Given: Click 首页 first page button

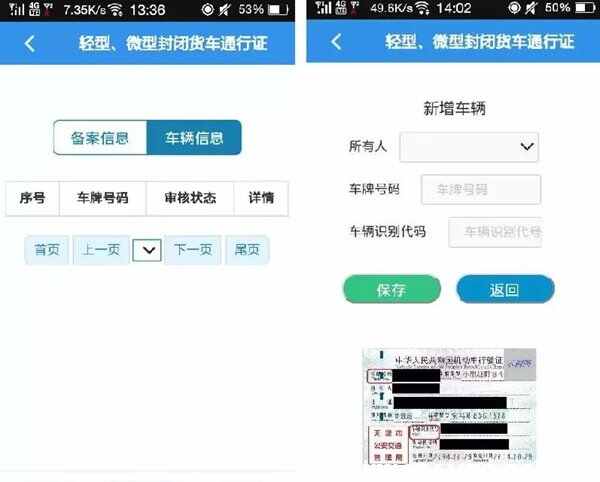Looking at the screenshot, I should (x=47, y=250).
